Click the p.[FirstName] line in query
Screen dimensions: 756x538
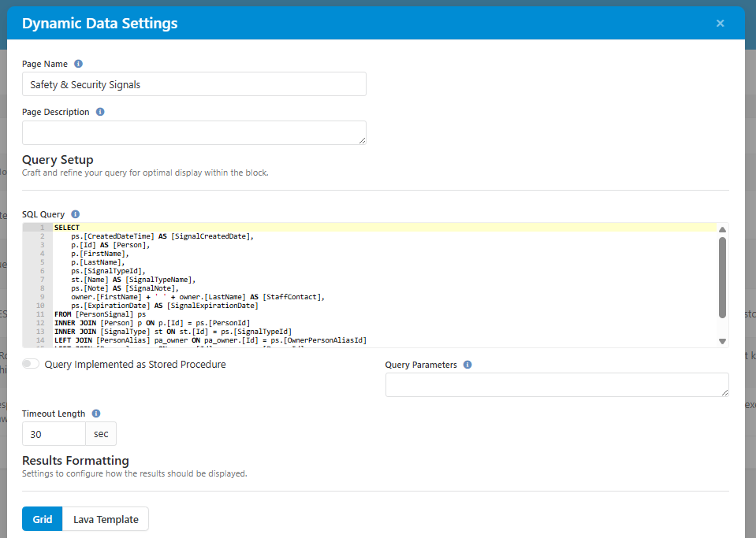pos(100,254)
